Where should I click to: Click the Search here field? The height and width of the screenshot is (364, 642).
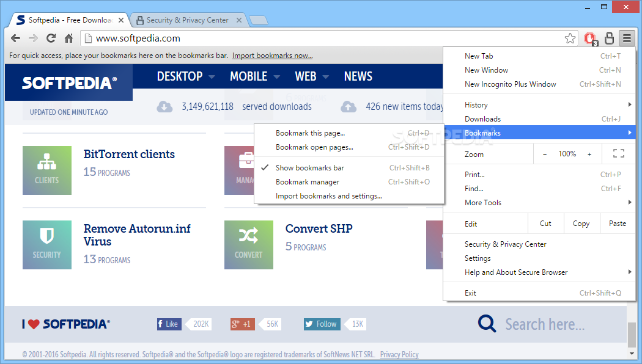tap(545, 324)
